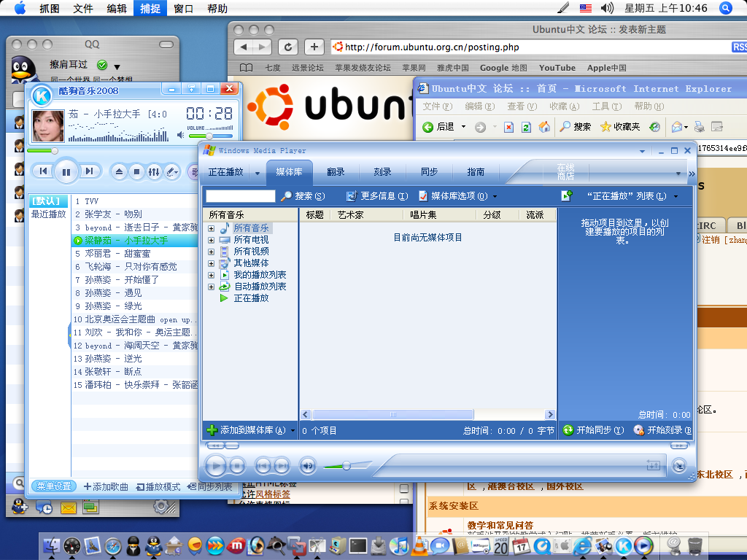The height and width of the screenshot is (560, 747).
Task: Switch to 刻录 tab in Media Player
Action: point(382,172)
